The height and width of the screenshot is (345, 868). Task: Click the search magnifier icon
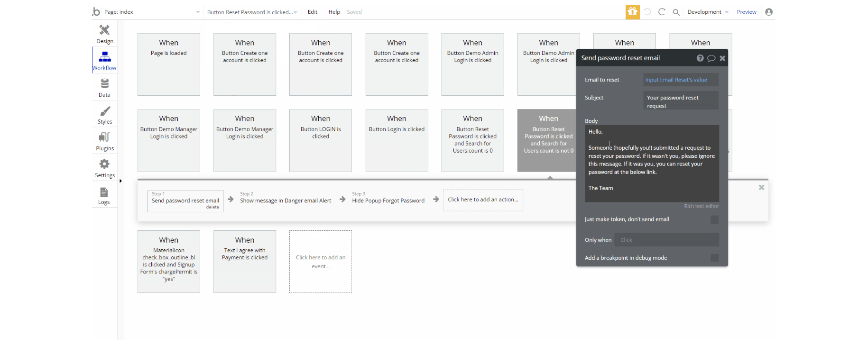(x=676, y=12)
